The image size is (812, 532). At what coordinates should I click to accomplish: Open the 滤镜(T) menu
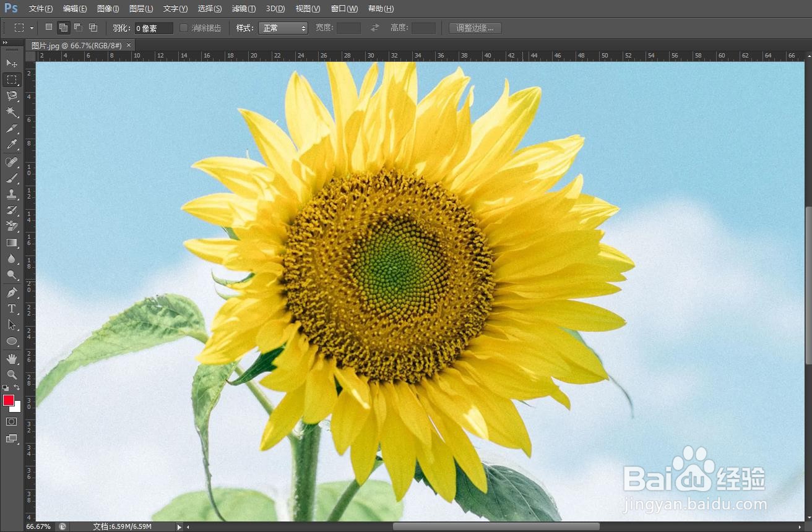[x=244, y=9]
